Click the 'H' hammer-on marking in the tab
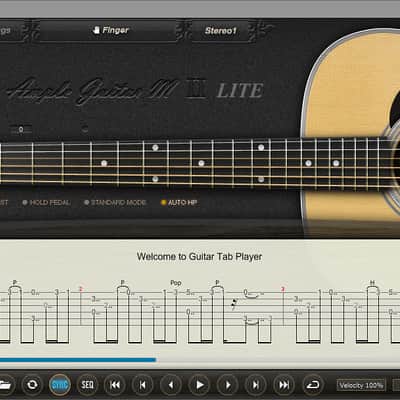The image size is (400, 400). tap(372, 283)
